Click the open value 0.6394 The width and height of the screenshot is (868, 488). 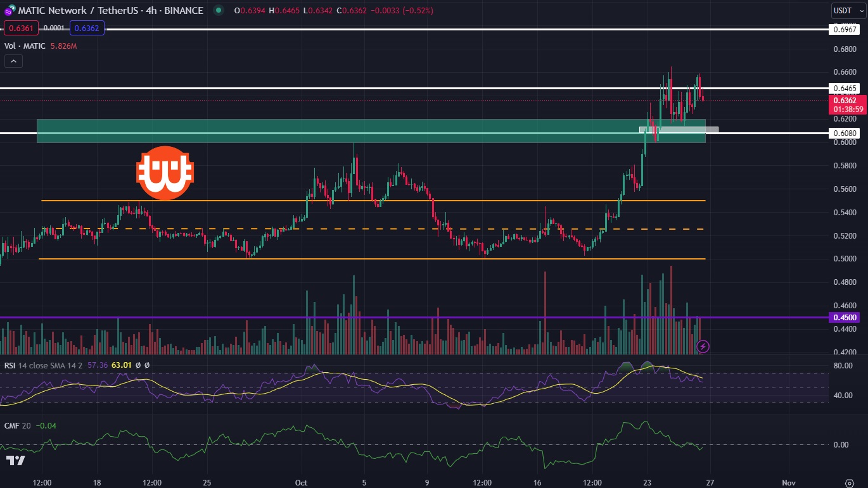tap(252, 11)
